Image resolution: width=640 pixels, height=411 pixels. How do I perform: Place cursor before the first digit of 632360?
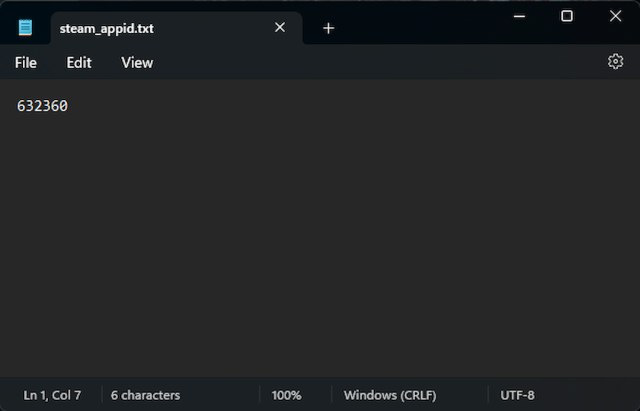click(x=17, y=106)
